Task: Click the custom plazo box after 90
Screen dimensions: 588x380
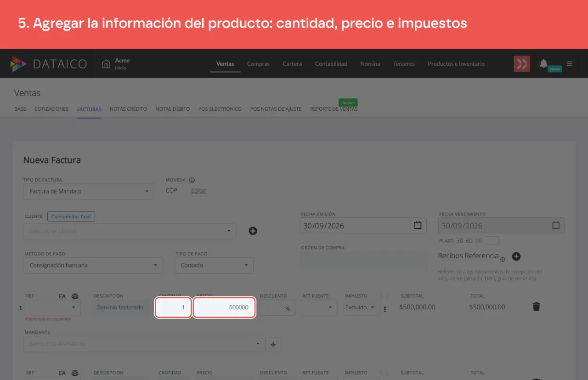Action: click(492, 241)
